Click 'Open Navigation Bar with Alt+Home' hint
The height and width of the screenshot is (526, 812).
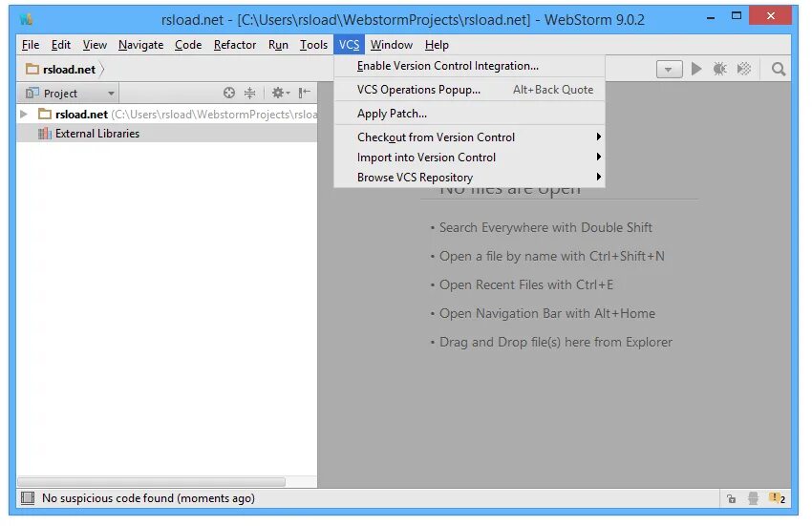pyautogui.click(x=546, y=313)
